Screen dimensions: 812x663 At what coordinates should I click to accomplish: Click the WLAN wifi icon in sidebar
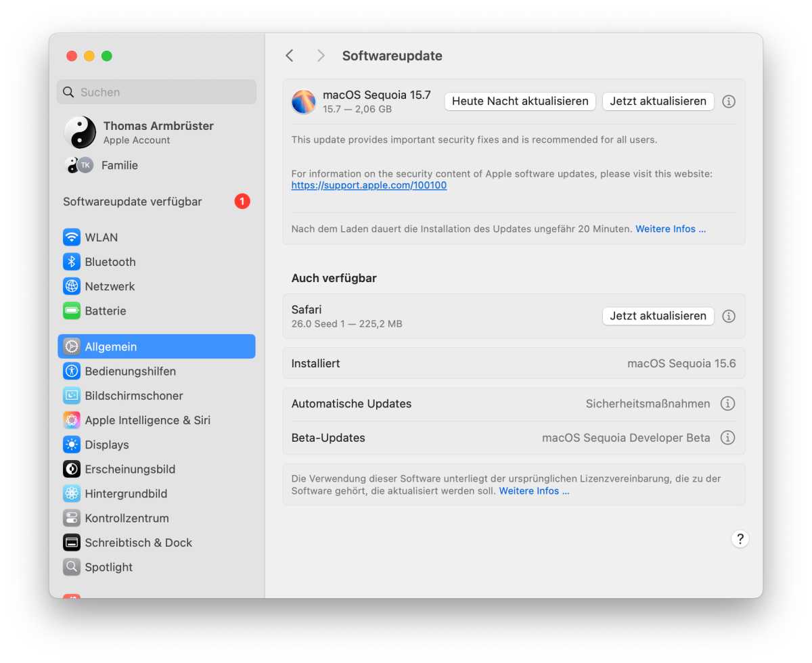coord(72,237)
